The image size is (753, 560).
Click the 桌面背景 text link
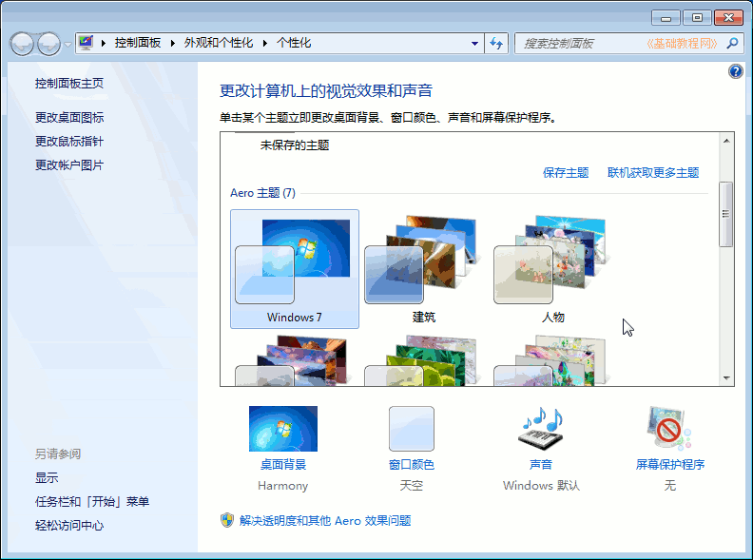click(x=283, y=464)
